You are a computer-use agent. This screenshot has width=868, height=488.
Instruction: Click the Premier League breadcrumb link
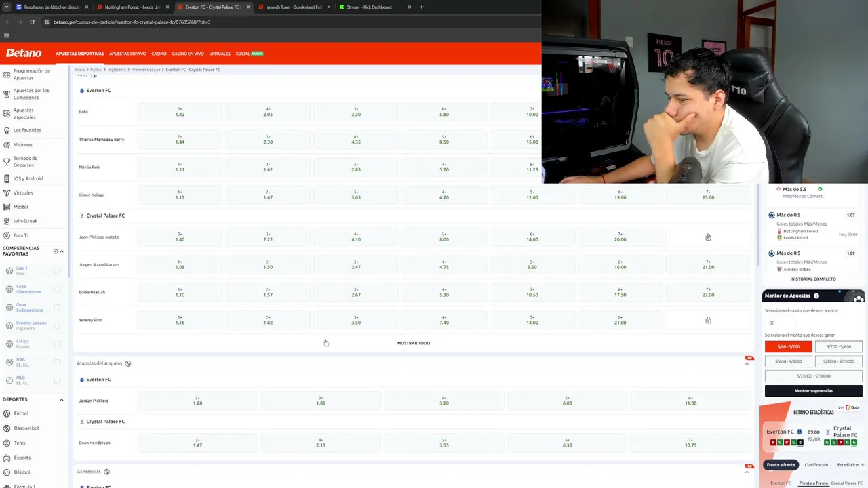(x=146, y=70)
